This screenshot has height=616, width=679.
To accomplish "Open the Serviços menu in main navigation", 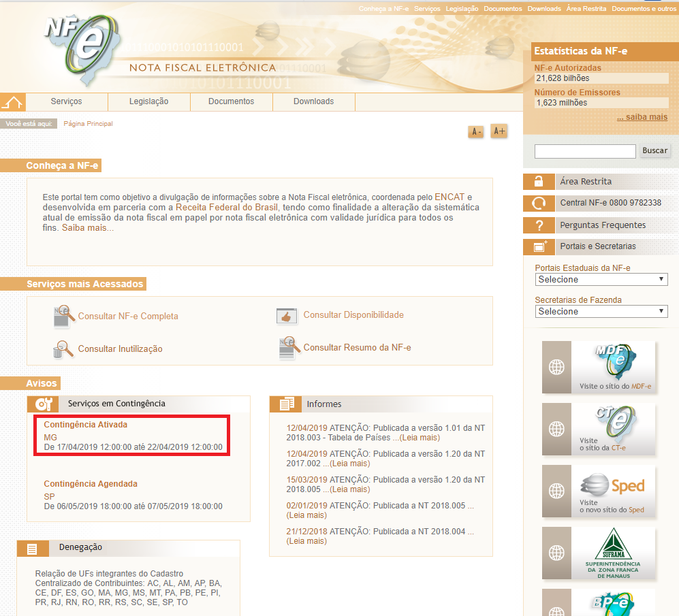I will 66,101.
